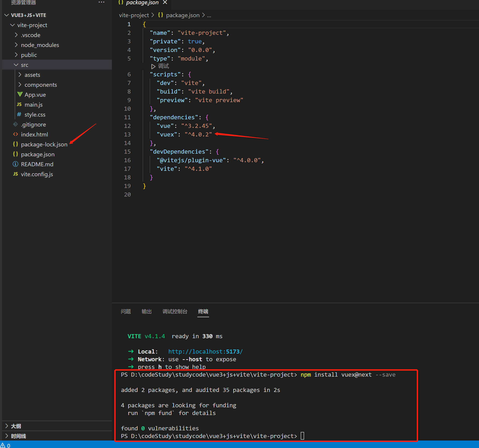479x448 pixels.
Task: Open README.md info file
Action: [x=37, y=164]
